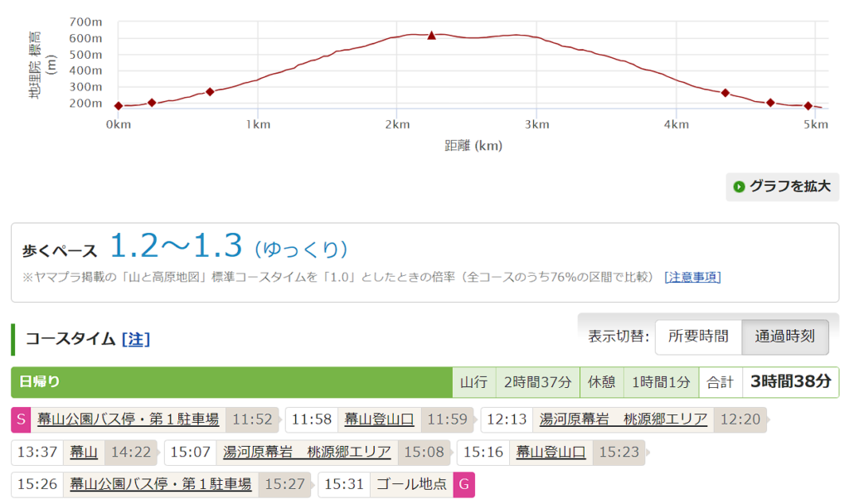Viewport: 849px width, 504px height.
Task: Click the summit triangle marker on the elevation graph
Action: (431, 36)
